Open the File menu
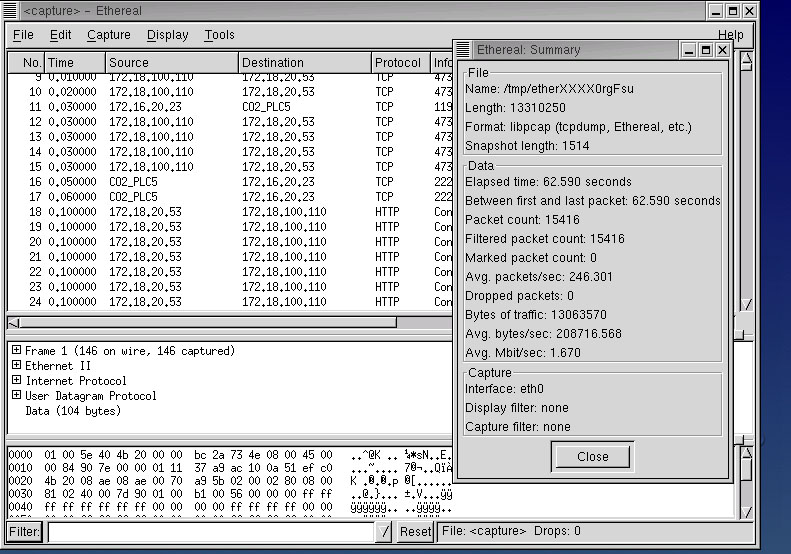 click(x=23, y=35)
